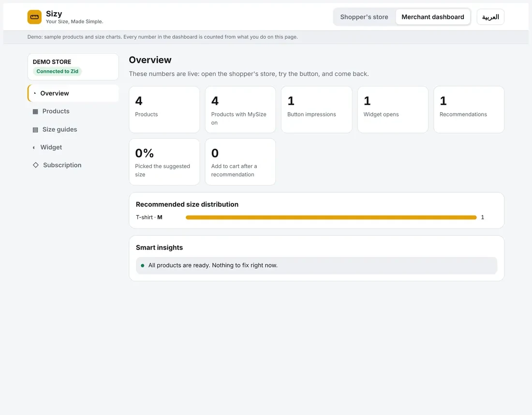The width and height of the screenshot is (532, 415).
Task: Click the Sizy ruler logo icon
Action: 34,17
